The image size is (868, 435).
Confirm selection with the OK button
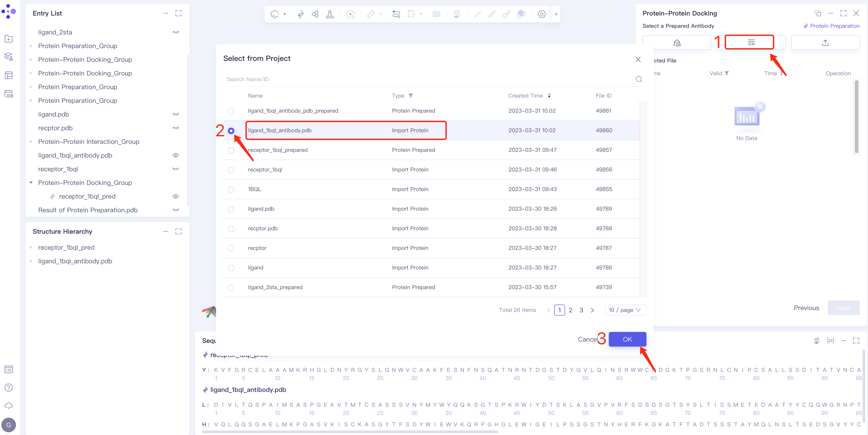pyautogui.click(x=627, y=339)
